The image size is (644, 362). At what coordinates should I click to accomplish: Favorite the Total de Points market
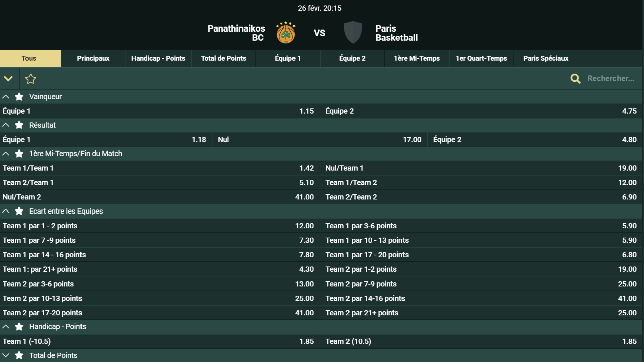(19, 355)
